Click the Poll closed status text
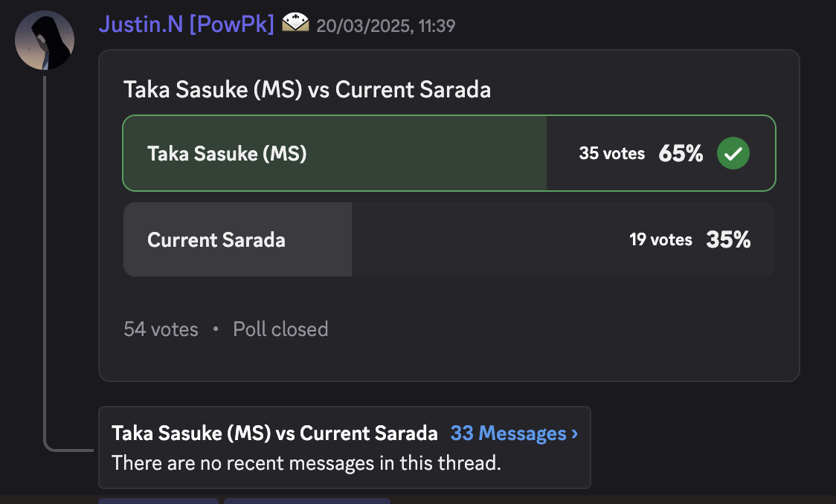 tap(280, 329)
